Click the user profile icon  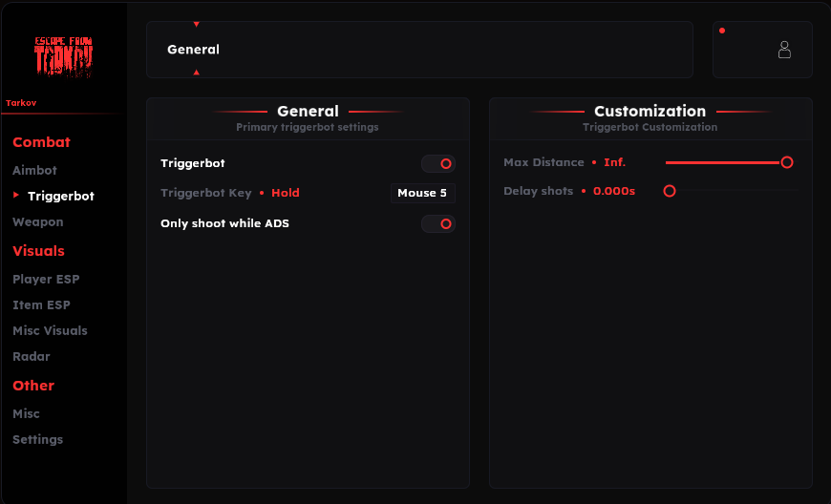point(784,50)
